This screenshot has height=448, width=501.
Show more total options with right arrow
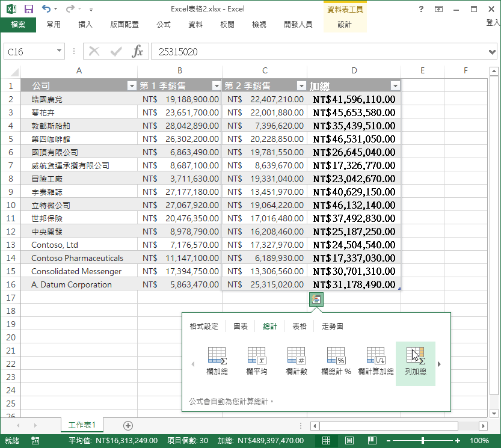(439, 364)
